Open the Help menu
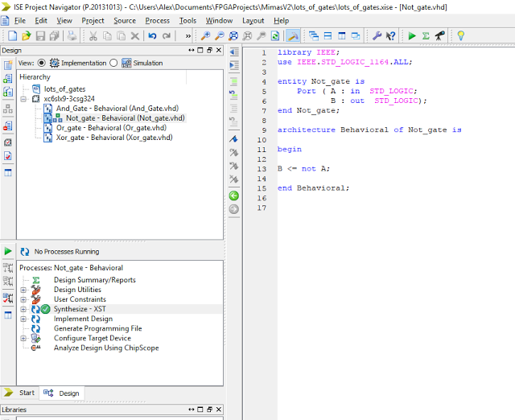 pyautogui.click(x=281, y=21)
